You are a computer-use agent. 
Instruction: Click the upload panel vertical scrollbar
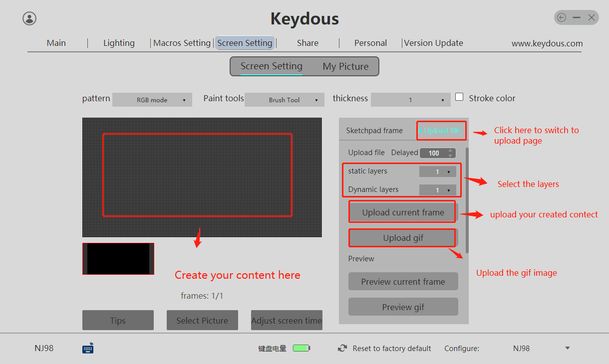point(467,199)
